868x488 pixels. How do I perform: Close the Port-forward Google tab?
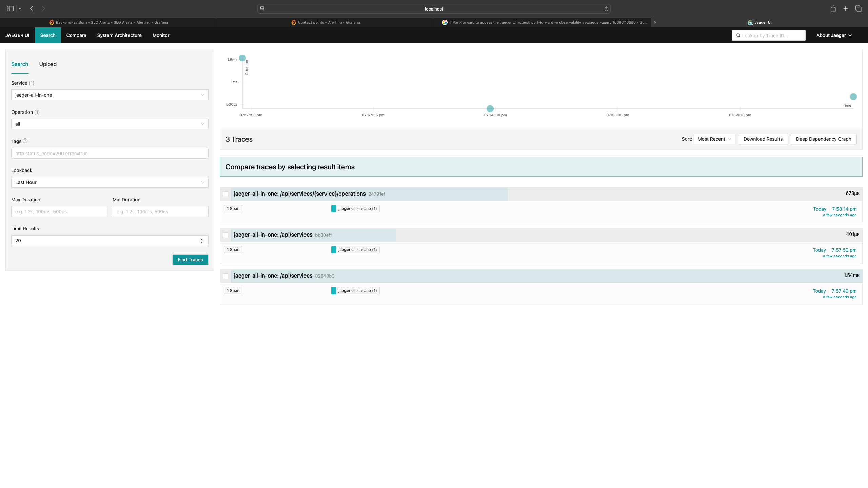655,22
